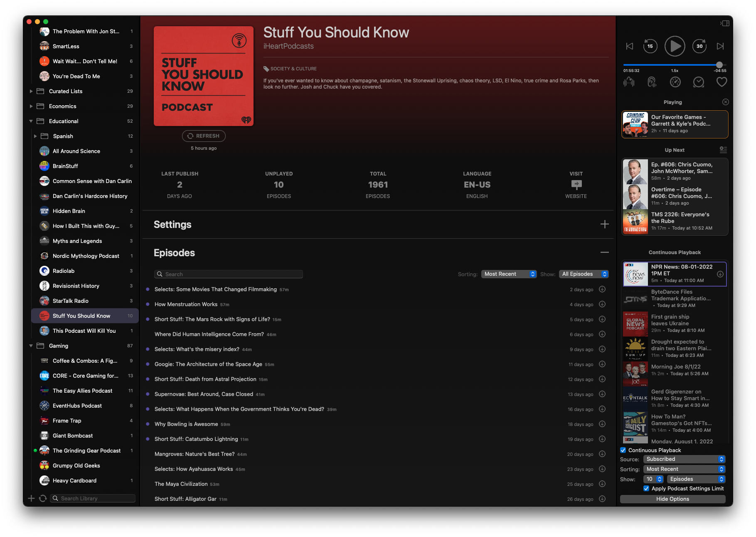Screen dimensions: 756x537
Task: Clear the Up Next list icon
Action: pos(723,150)
